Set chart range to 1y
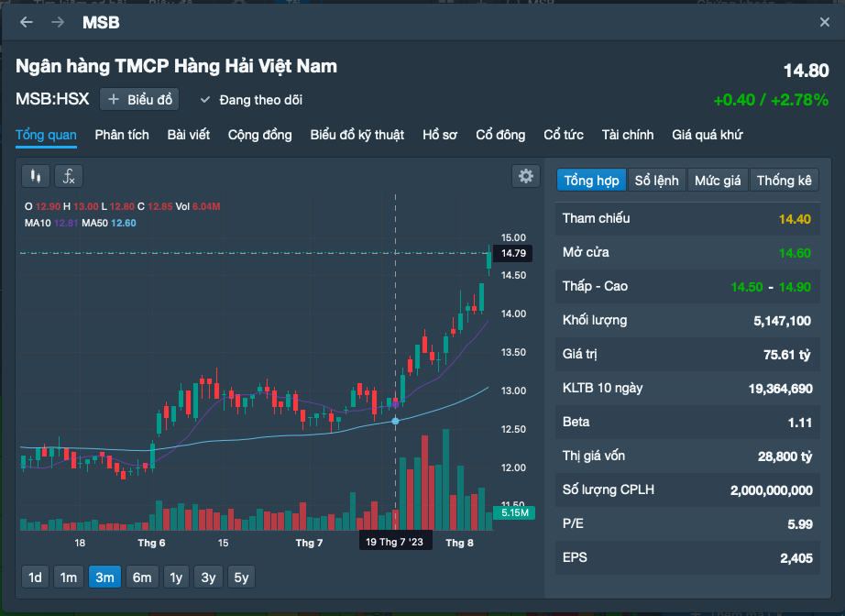Image resolution: width=845 pixels, height=616 pixels. tap(176, 577)
